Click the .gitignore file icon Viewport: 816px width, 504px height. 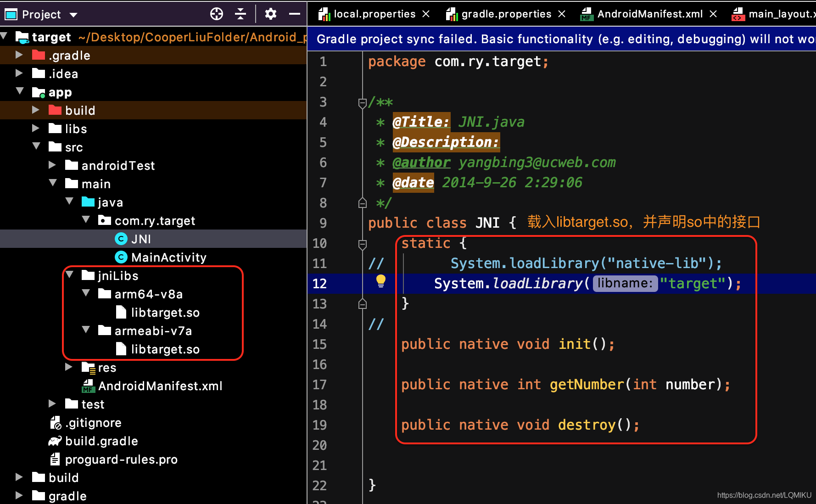click(56, 422)
